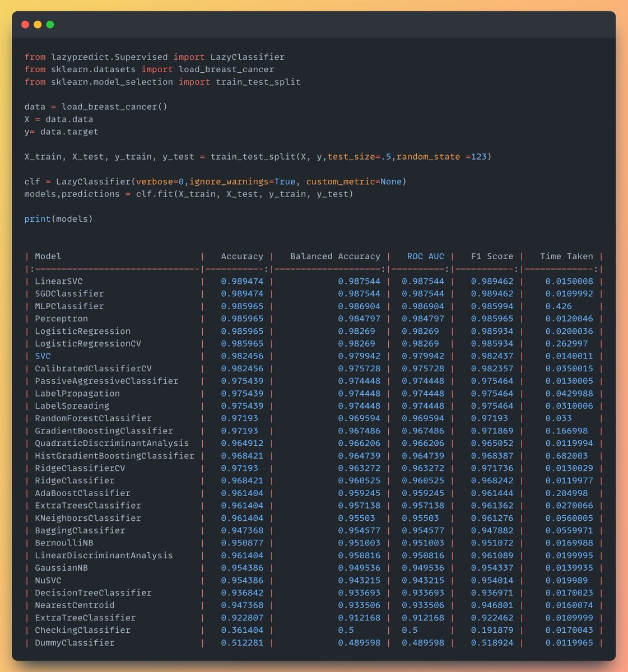Click the LazyClassifier import name on line one
This screenshot has height=672, width=628.
(247, 57)
